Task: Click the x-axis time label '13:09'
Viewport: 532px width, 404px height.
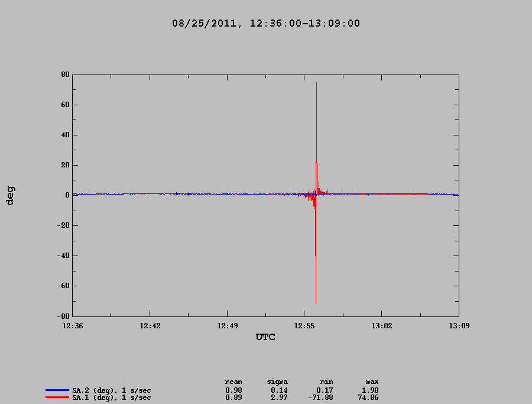Action: [x=459, y=326]
